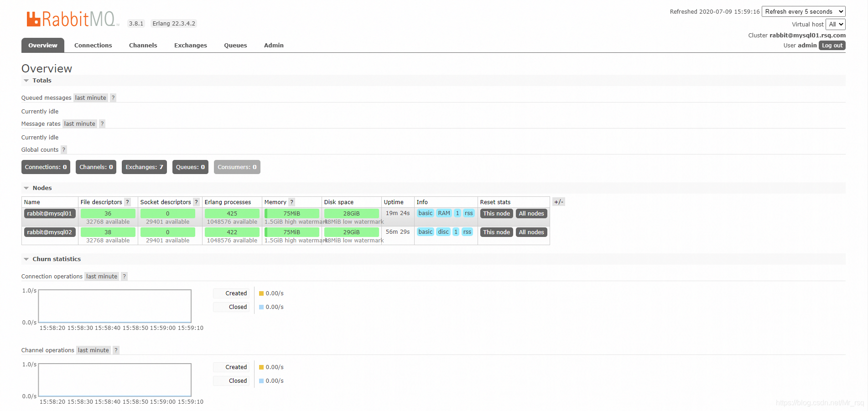Image resolution: width=868 pixels, height=411 pixels.
Task: Click the Channel operations chart
Action: 115,380
